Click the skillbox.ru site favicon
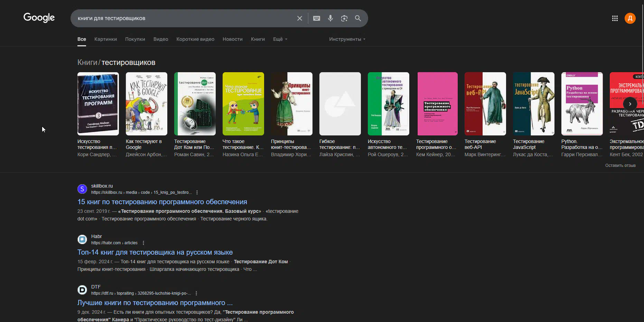The height and width of the screenshot is (322, 644). tap(82, 189)
